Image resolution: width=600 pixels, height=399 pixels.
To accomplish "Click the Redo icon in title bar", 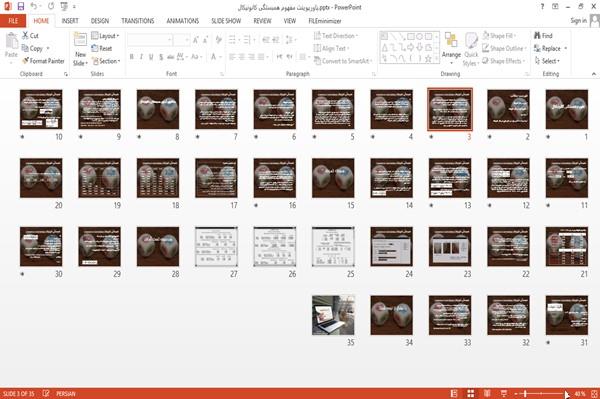I will click(51, 7).
